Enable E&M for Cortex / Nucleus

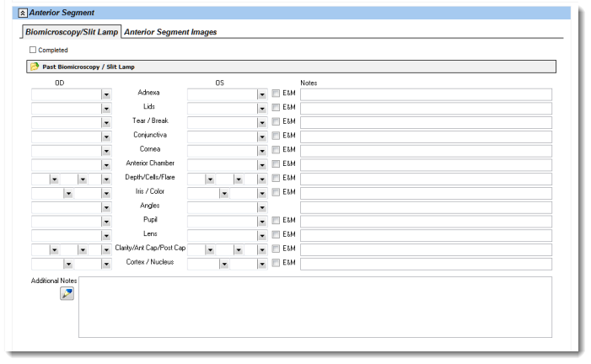tap(276, 263)
